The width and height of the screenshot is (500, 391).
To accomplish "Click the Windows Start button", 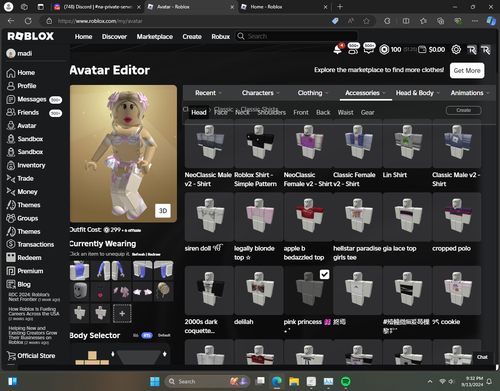I will [x=155, y=381].
